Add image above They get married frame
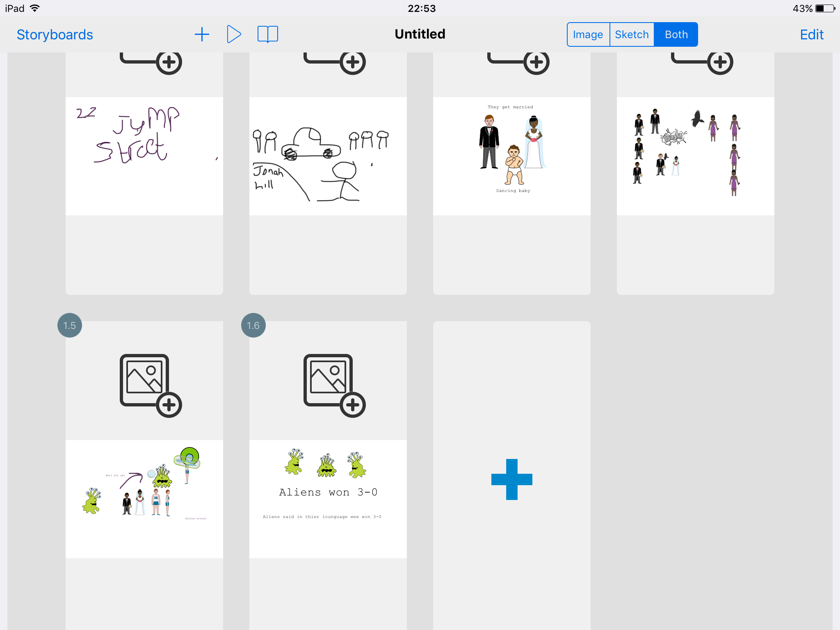 click(518, 64)
